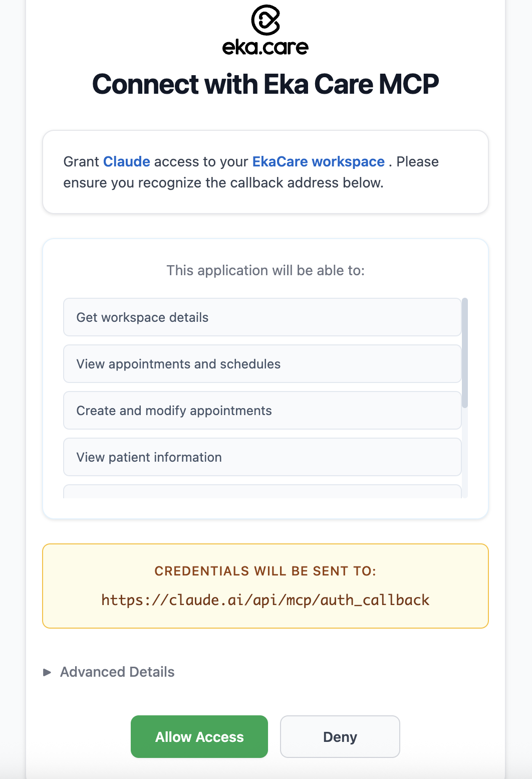
Task: Click the Create and modify appointments entry
Action: [262, 410]
